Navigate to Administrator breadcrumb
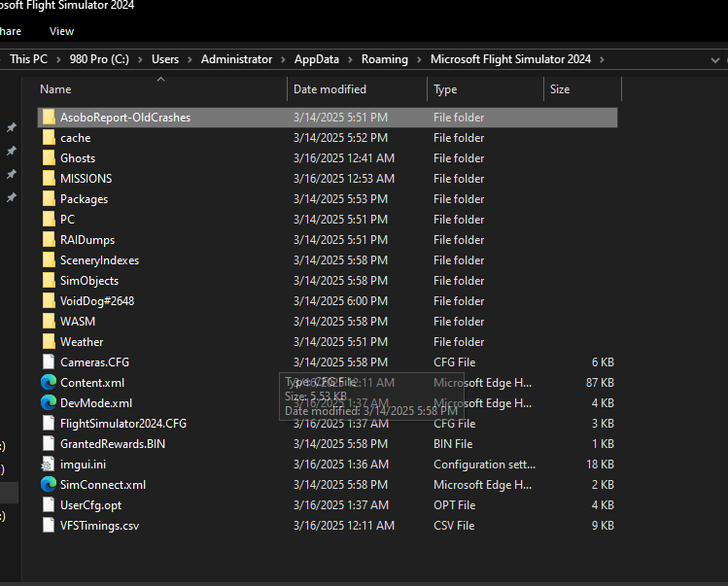 coord(237,59)
